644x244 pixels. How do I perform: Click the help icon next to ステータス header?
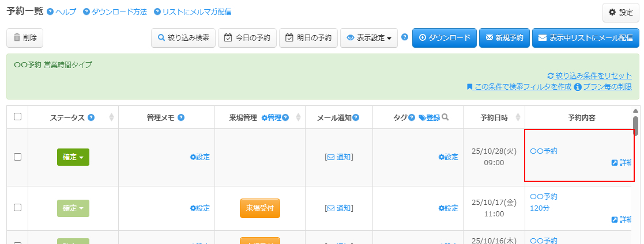(x=90, y=117)
